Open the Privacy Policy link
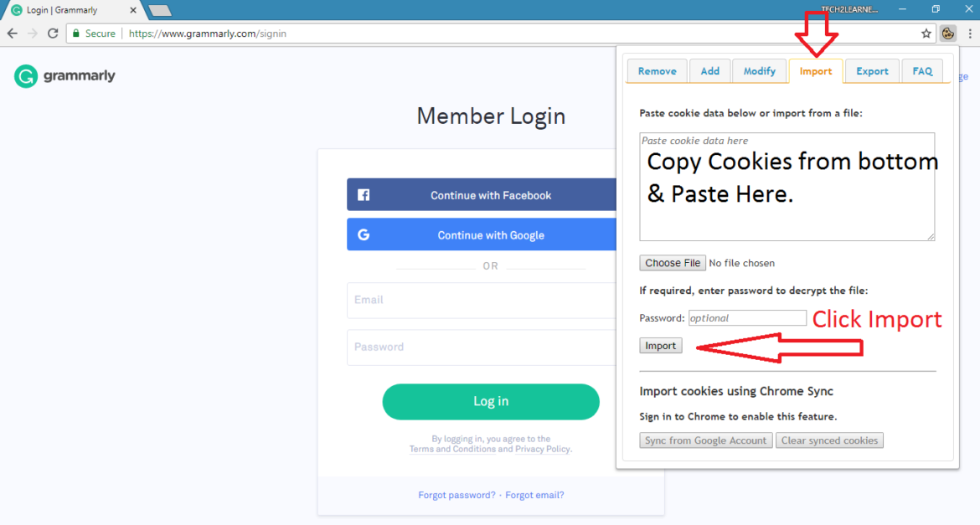 click(543, 449)
